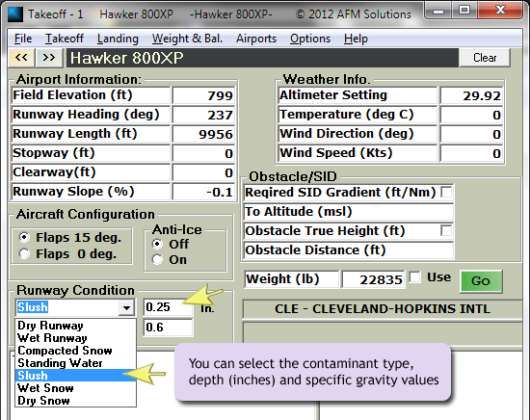
Task: Edit Runway Heading value 237
Action: [204, 115]
